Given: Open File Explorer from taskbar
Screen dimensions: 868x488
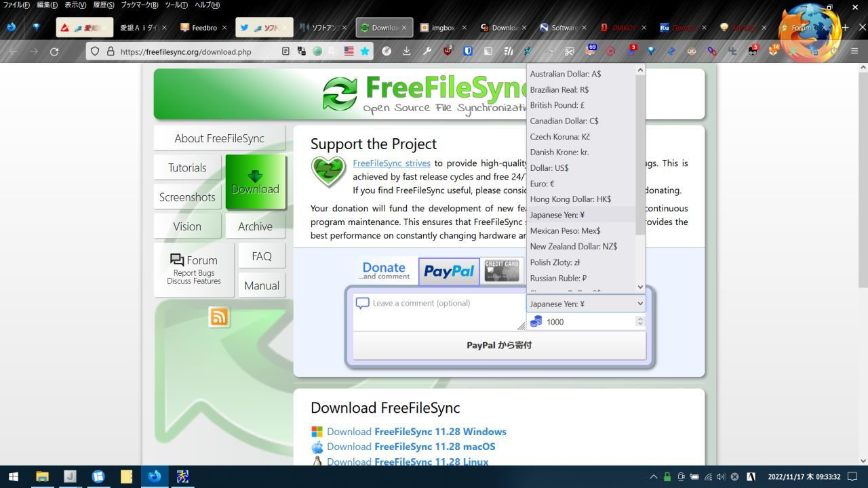Looking at the screenshot, I should point(41,476).
